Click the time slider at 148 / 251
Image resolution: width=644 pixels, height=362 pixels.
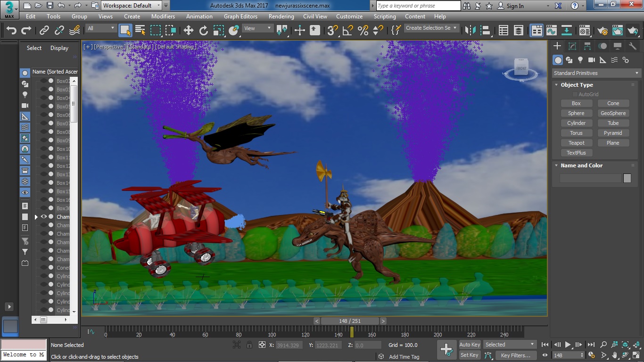click(349, 321)
